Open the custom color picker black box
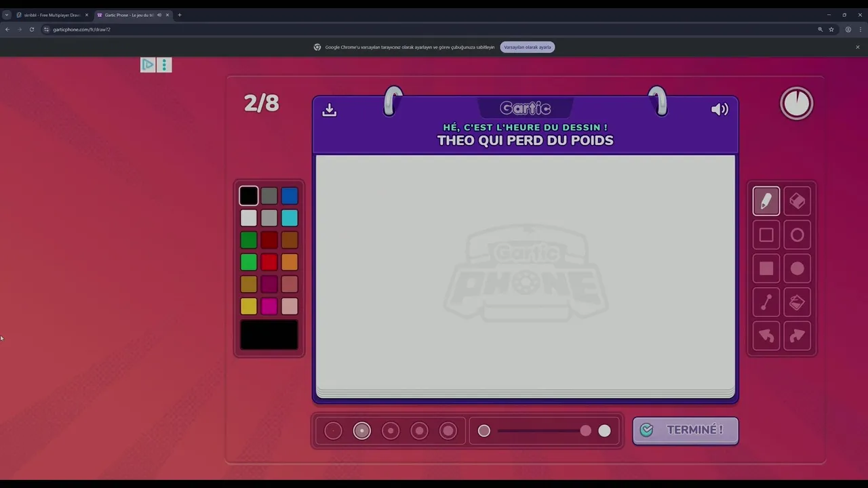868x488 pixels. [269, 335]
